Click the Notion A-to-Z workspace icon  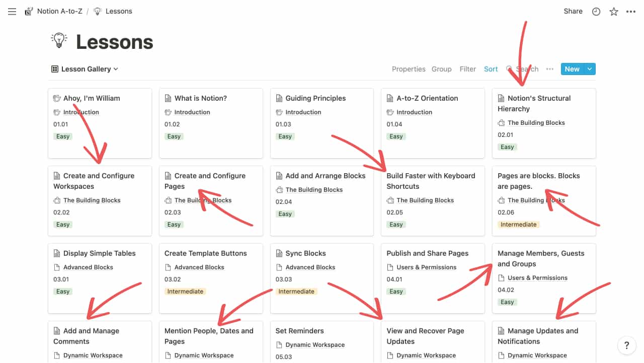(29, 11)
